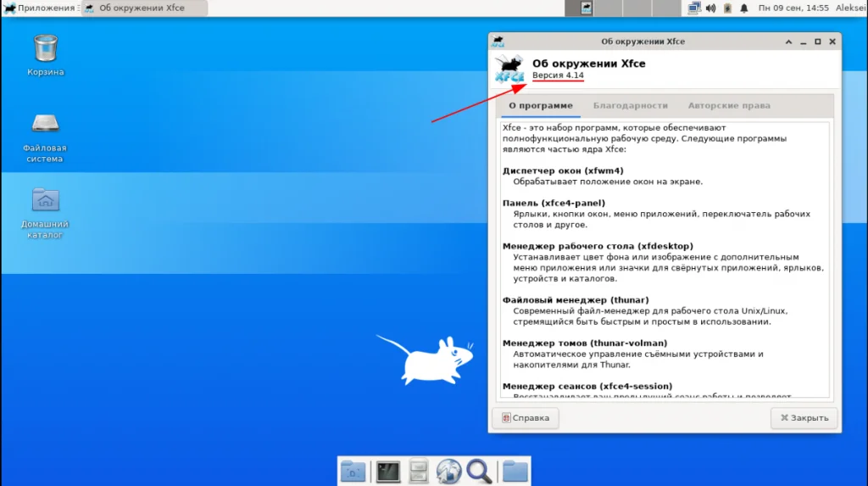This screenshot has width=868, height=486.
Task: Click the clock showing Пн 09 сен, 14:55
Action: pyautogui.click(x=793, y=8)
